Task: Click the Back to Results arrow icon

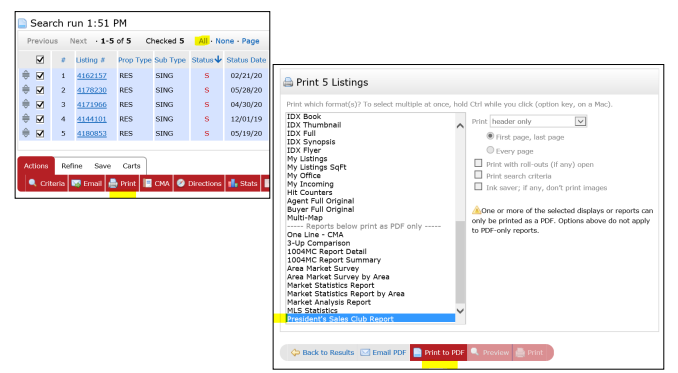Action: click(295, 352)
